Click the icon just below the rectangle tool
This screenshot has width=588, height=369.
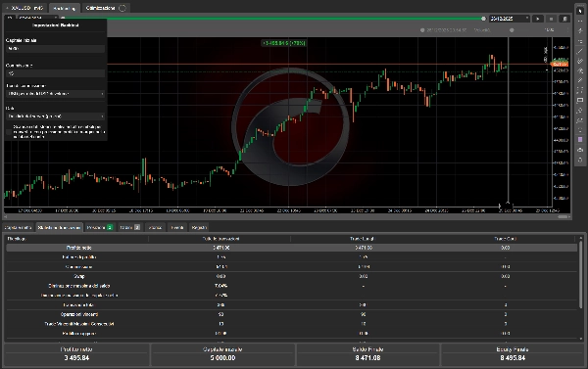[580, 111]
